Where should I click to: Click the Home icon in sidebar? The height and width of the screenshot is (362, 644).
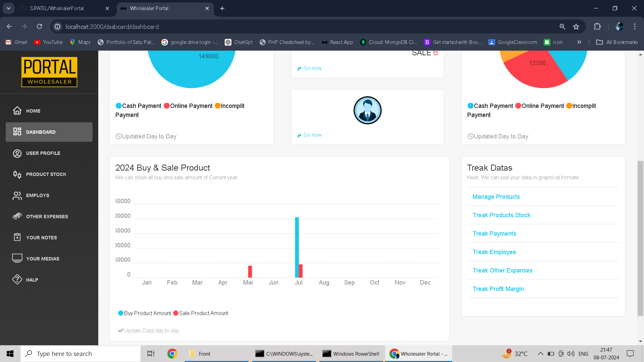(x=17, y=111)
